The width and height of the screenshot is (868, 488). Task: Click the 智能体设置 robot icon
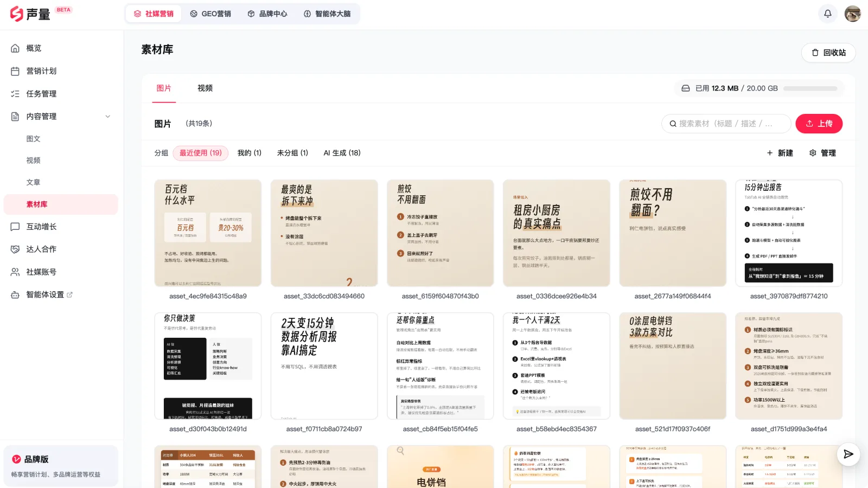click(x=15, y=295)
